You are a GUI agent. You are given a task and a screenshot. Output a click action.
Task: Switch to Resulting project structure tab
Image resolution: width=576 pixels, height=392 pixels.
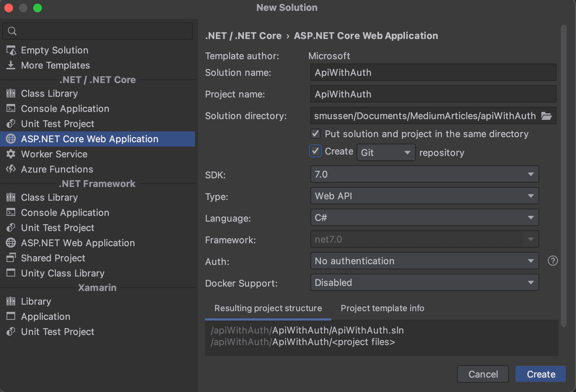268,309
